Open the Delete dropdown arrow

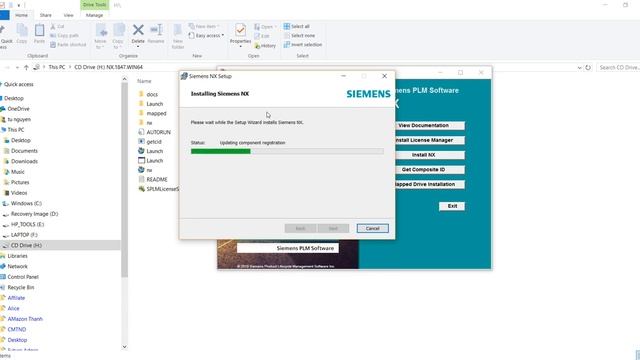click(x=138, y=47)
